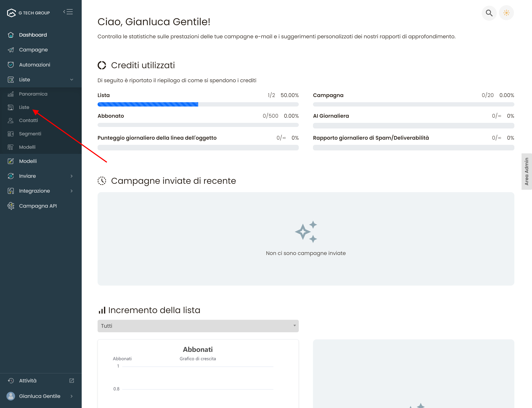
Task: Open Panoramica submenu item
Action: pos(33,94)
